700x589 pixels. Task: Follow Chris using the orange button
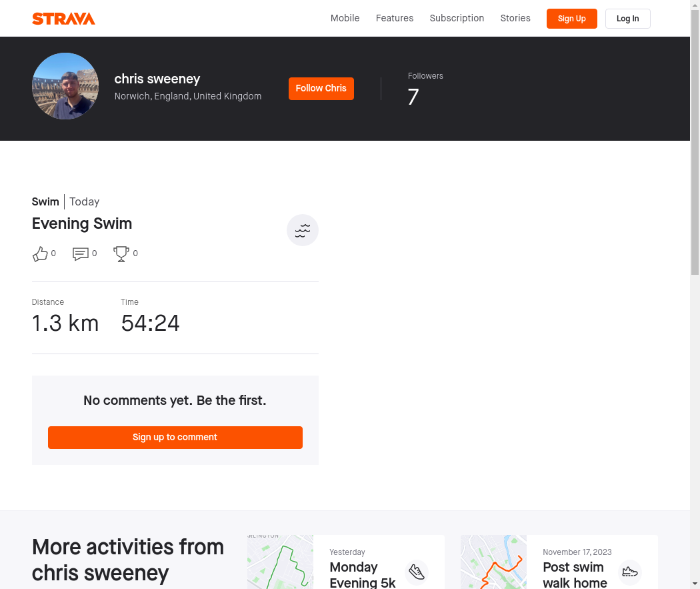321,89
